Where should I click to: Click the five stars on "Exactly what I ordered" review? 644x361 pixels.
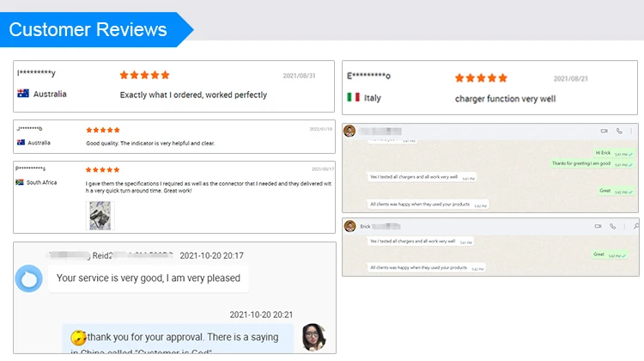click(144, 75)
